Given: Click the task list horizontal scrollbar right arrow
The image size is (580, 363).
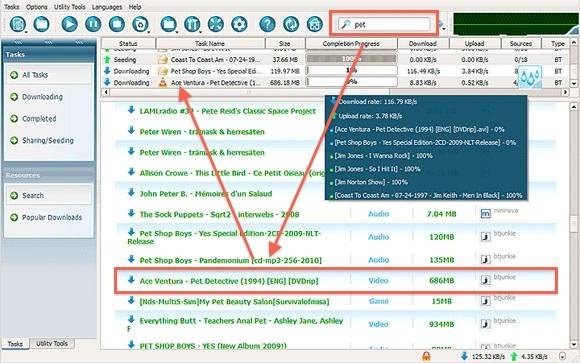Looking at the screenshot, I should (x=565, y=92).
